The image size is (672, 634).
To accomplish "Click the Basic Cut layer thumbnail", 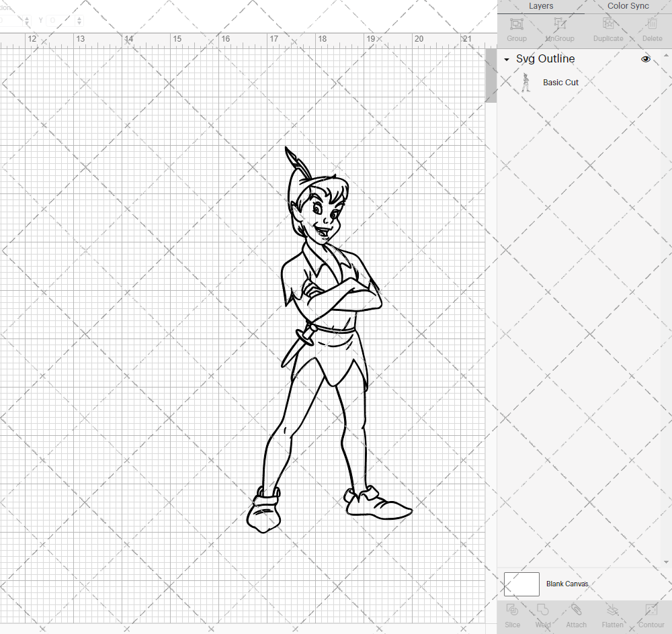I will [x=527, y=82].
